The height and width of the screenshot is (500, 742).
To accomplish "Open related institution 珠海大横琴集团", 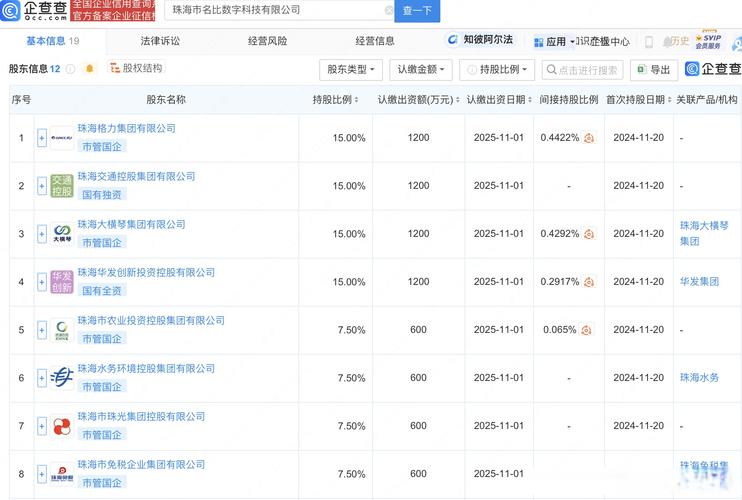I will (x=704, y=233).
